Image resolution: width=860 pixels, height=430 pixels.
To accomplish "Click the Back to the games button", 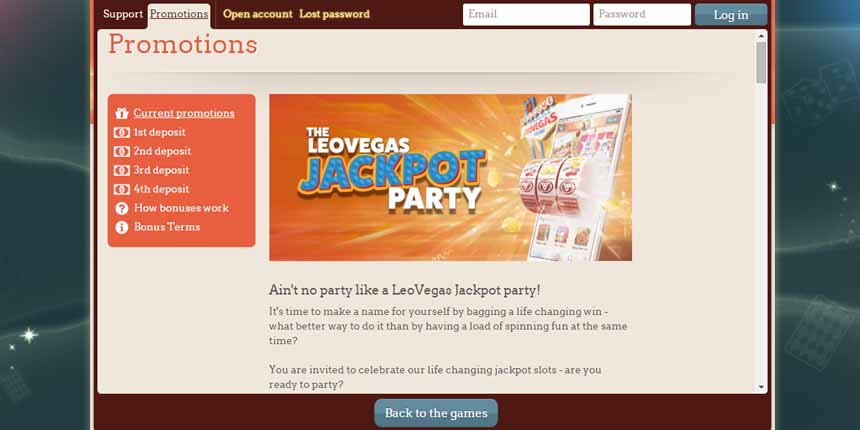I will pos(436,413).
